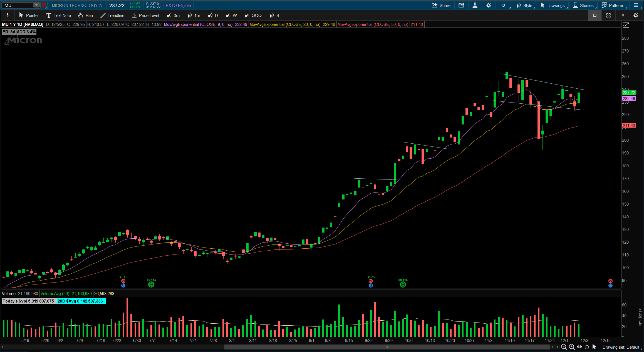This screenshot has height=352, width=644.
Task: Click the crosshair icon in bottom bar
Action: pos(587,347)
